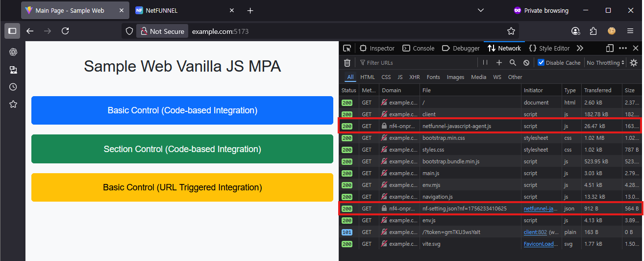Click Basic Control (Code-based Integration) button

182,110
